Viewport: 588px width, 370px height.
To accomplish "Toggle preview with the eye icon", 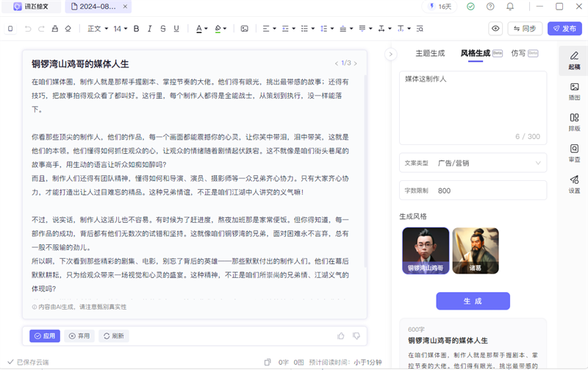I will [496, 29].
